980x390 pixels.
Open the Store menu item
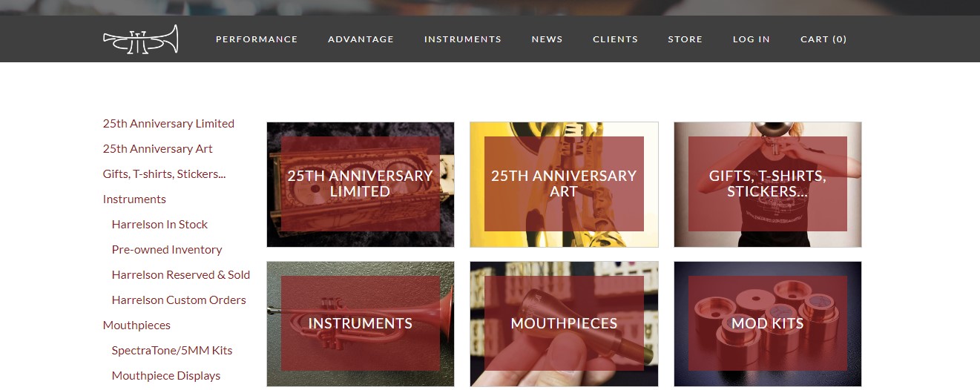(685, 39)
